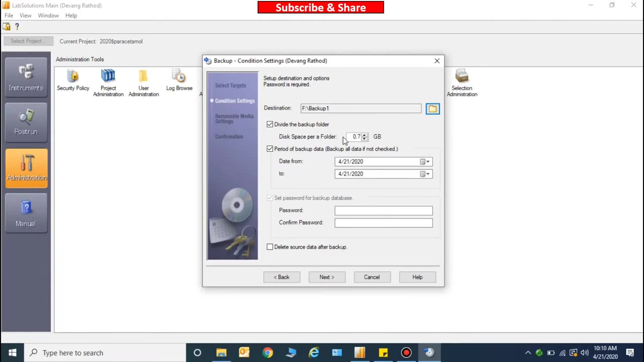Close the Backup Condition Settings dialog
The height and width of the screenshot is (362, 644).
tap(437, 61)
